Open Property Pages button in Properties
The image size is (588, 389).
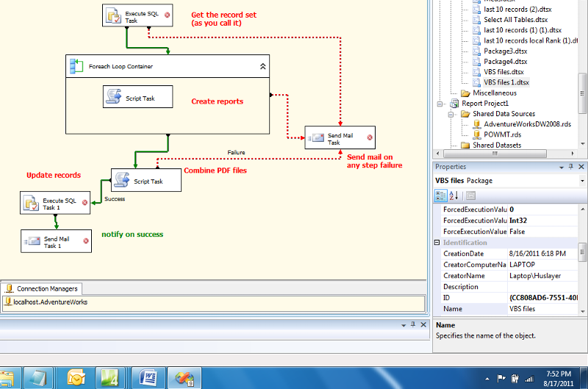[x=471, y=196]
